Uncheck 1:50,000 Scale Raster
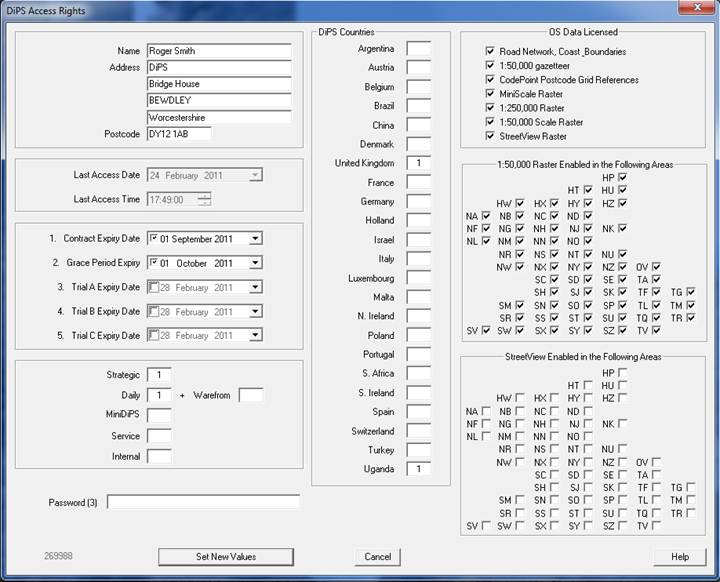The width and height of the screenshot is (720, 582). tap(490, 122)
